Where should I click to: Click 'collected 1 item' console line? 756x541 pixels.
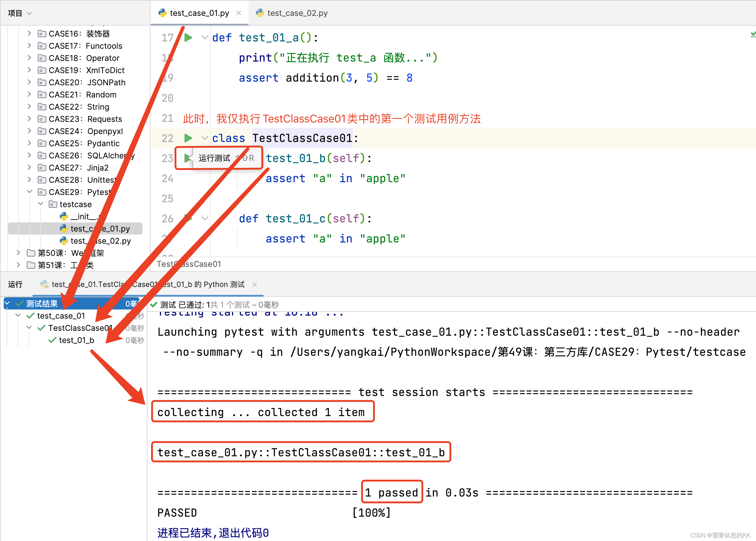311,412
